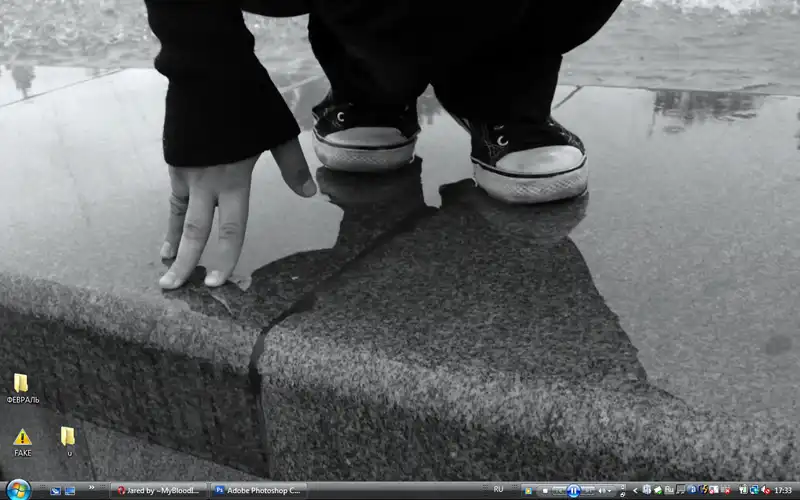The image size is (800, 500).
Task: Switch to Jared by ~MyBlood browser window
Action: pyautogui.click(x=160, y=491)
